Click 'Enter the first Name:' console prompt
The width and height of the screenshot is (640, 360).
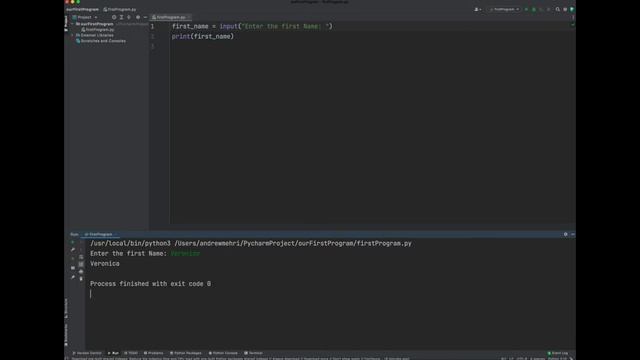[129, 253]
